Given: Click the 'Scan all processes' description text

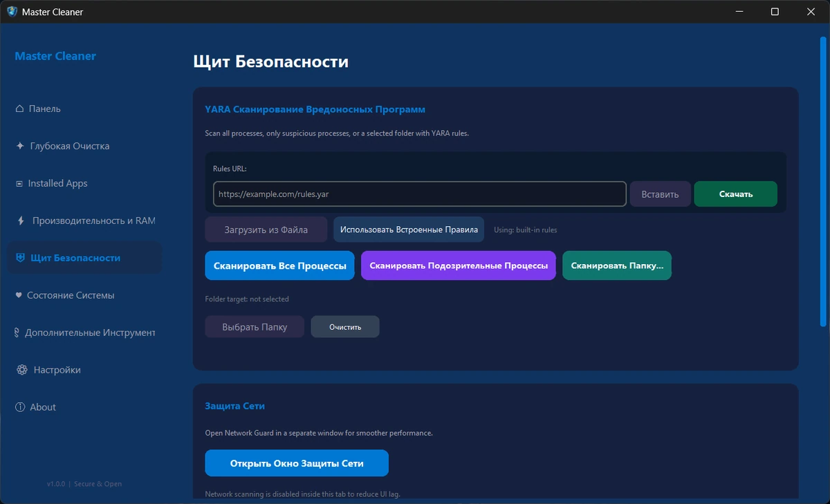Looking at the screenshot, I should click(337, 133).
